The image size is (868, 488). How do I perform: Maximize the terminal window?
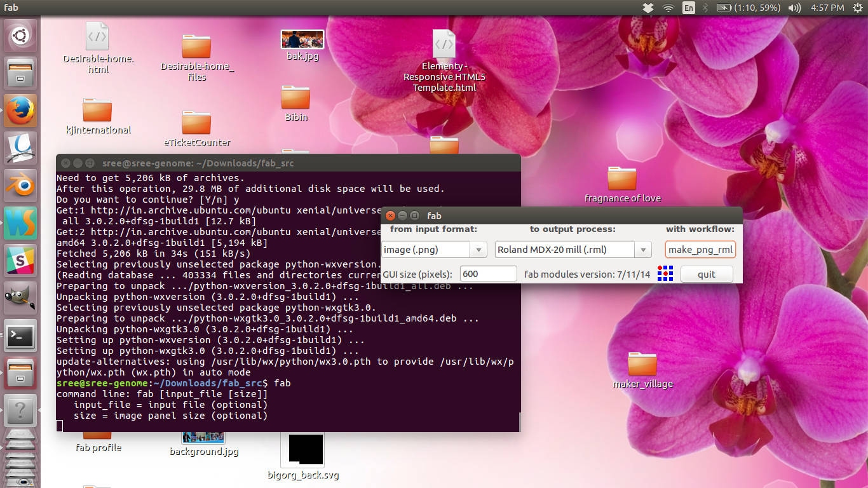pyautogui.click(x=90, y=163)
